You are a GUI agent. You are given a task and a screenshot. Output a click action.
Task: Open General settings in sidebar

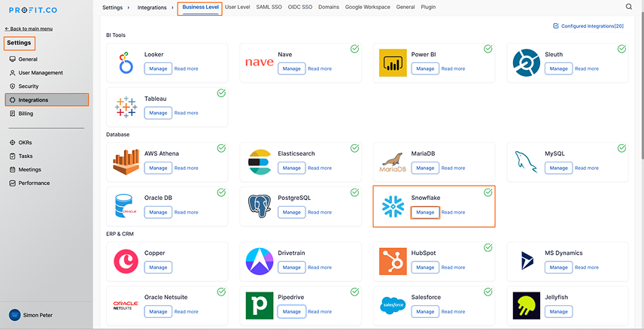(x=28, y=59)
